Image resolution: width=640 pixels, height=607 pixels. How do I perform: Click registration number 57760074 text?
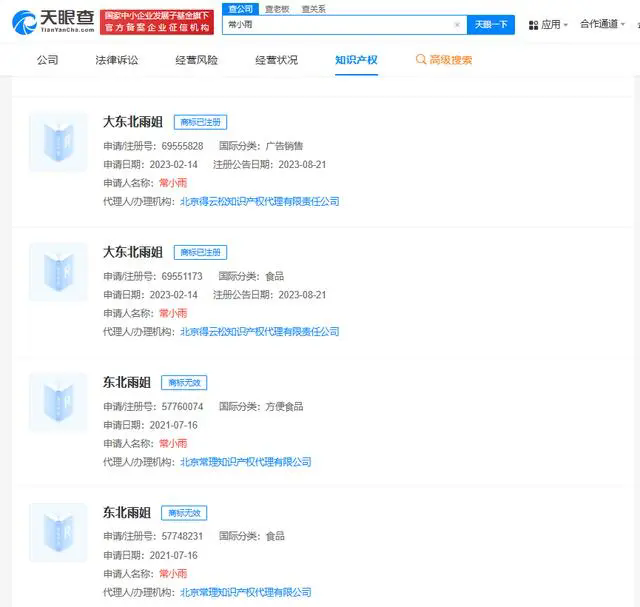pyautogui.click(x=182, y=407)
